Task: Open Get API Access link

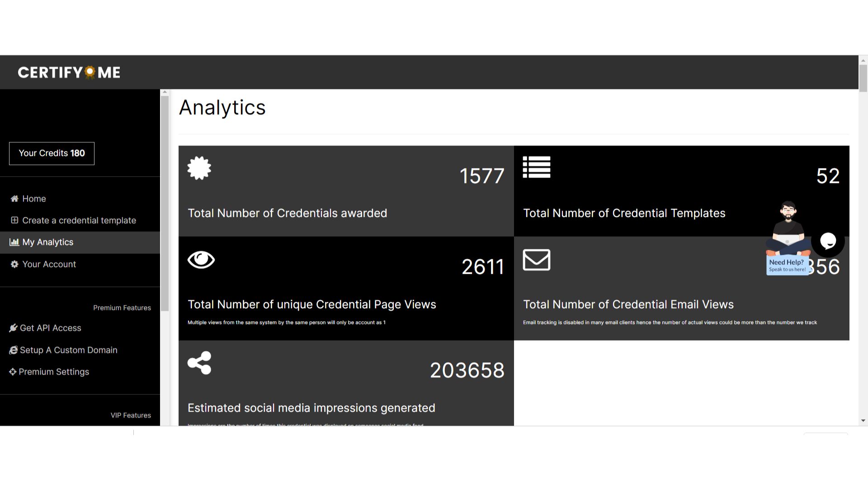Action: [50, 328]
